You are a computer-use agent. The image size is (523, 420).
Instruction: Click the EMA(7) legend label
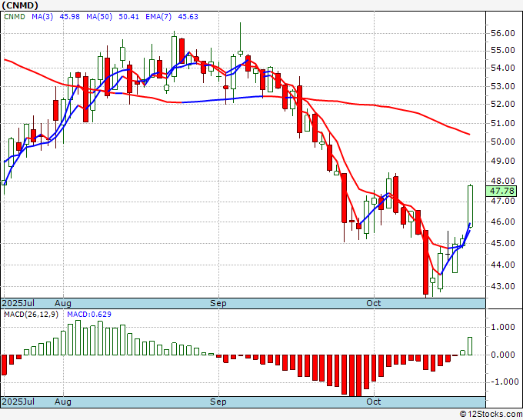[x=158, y=17]
